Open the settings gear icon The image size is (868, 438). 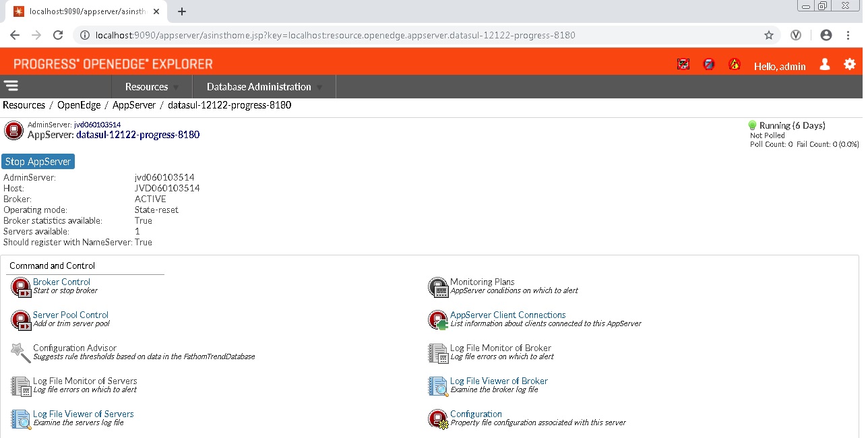(850, 64)
